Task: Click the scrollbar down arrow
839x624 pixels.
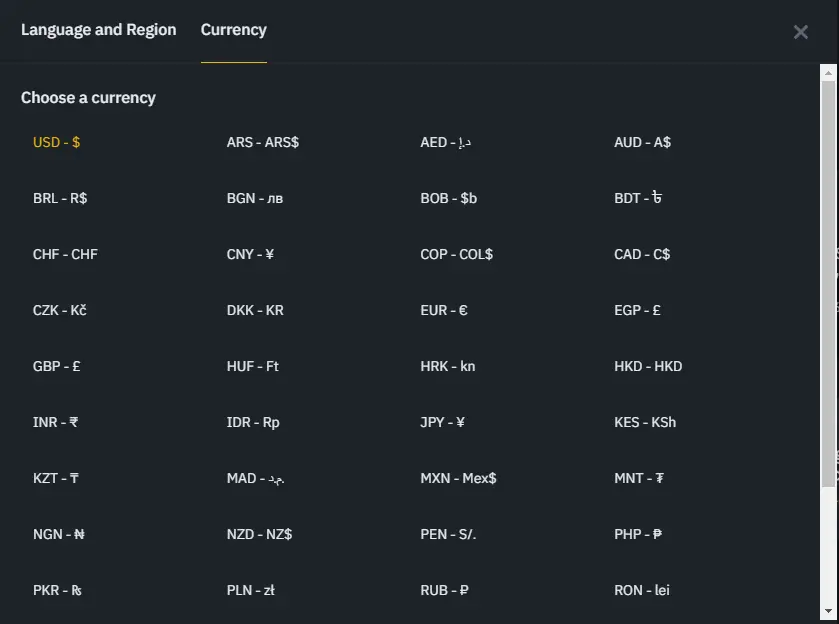Action: (828, 611)
